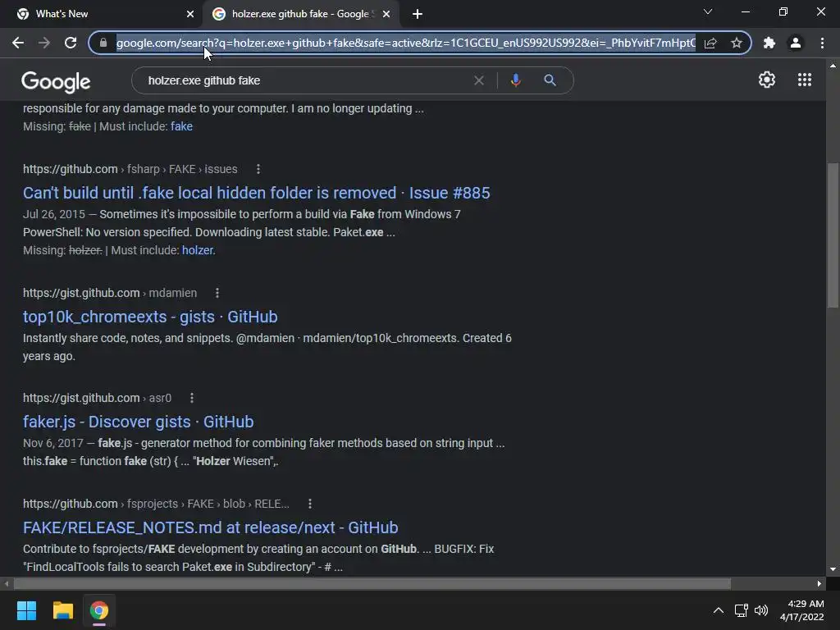Click the gist.github.com asr0 breadcrumb
The height and width of the screenshot is (630, 840).
[x=97, y=398]
